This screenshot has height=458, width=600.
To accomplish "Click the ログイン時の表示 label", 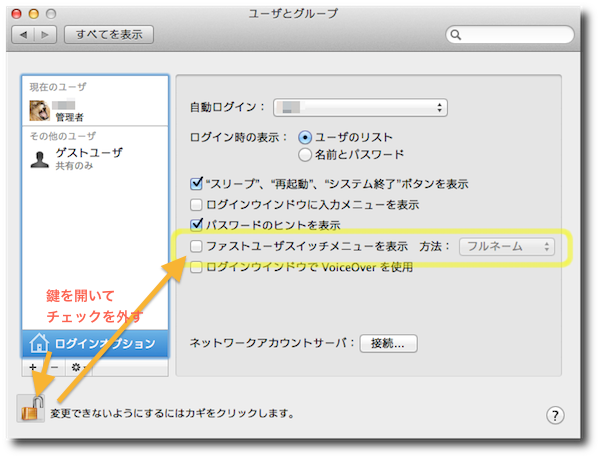I will (238, 137).
